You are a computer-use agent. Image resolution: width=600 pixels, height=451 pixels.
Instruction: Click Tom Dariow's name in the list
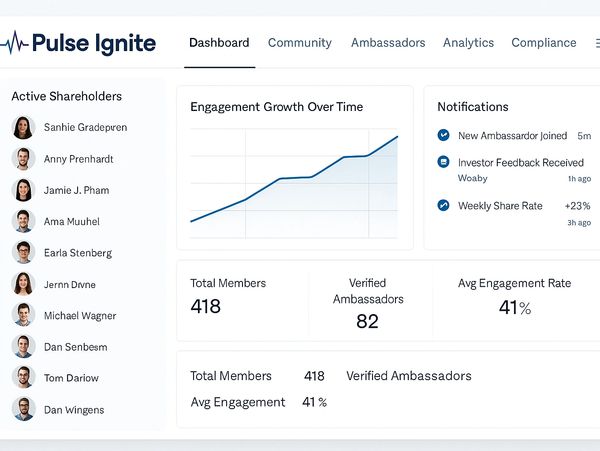click(x=71, y=378)
